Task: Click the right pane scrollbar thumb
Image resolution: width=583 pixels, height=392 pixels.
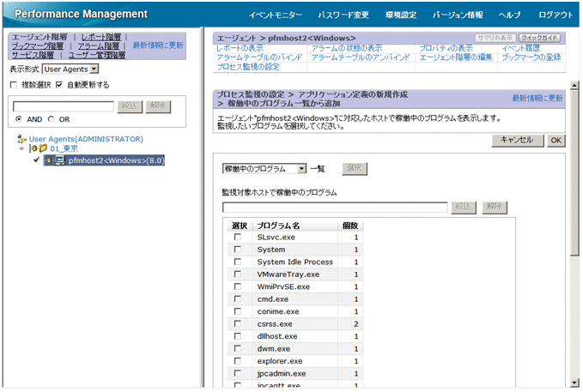Action: pos(574,172)
